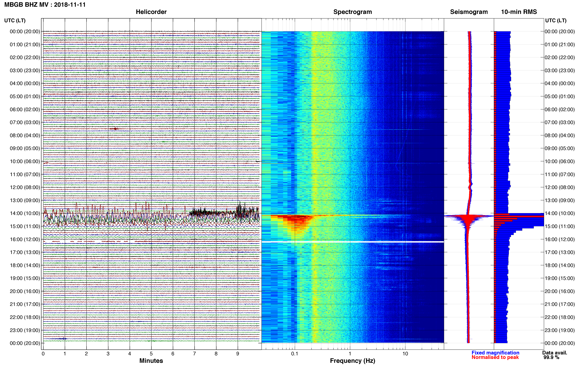
Task: Click left time label 22:00 (18:00)
Action: click(x=25, y=317)
